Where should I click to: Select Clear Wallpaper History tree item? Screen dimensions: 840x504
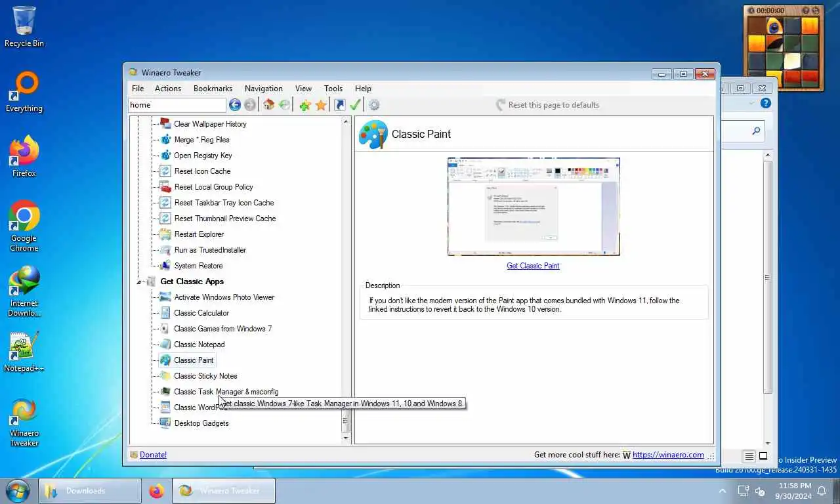pyautogui.click(x=210, y=124)
